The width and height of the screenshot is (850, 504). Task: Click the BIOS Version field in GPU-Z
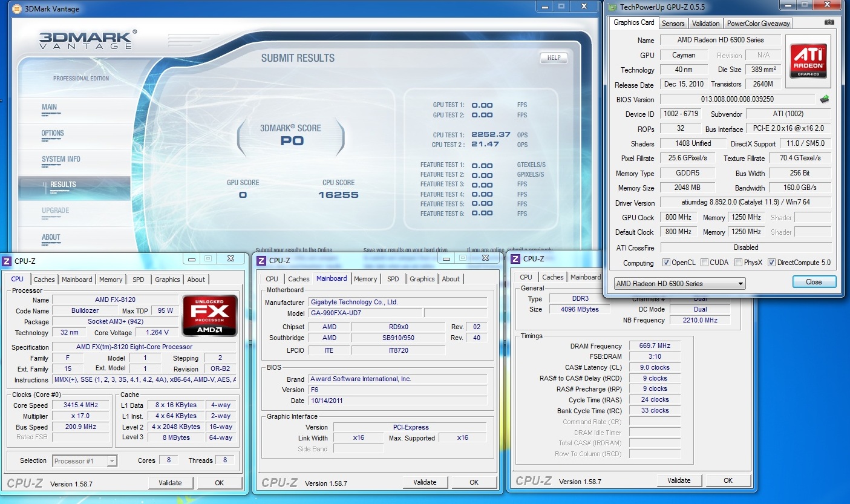pyautogui.click(x=736, y=99)
